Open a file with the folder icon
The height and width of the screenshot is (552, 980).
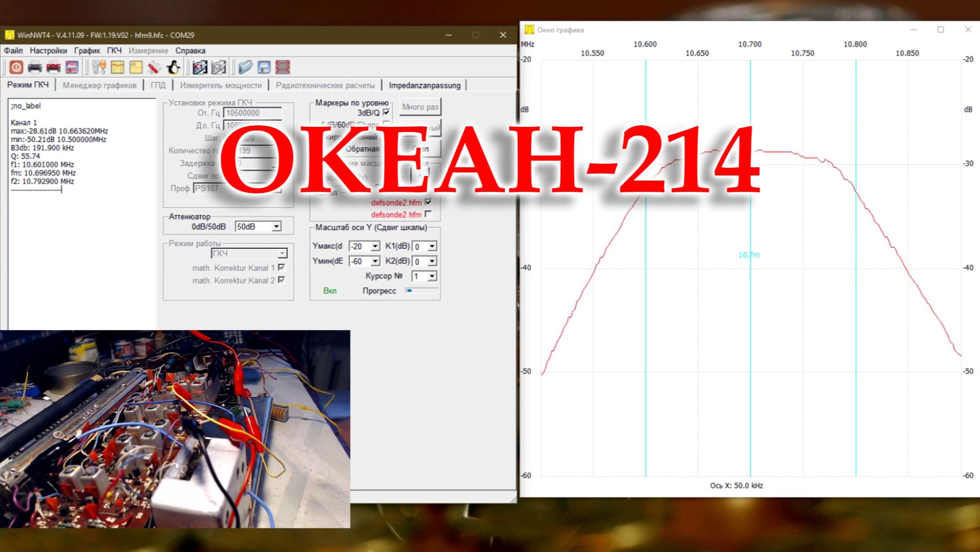(245, 67)
